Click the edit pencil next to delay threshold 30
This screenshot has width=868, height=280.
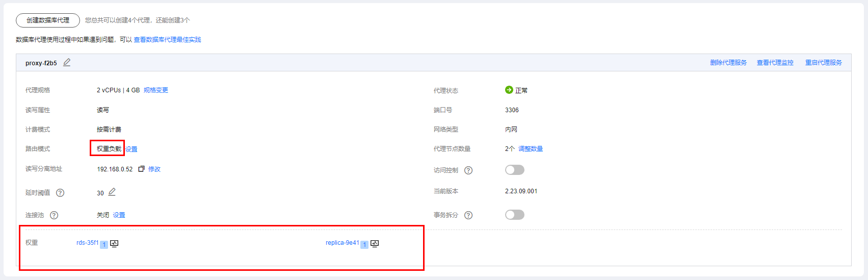coord(112,192)
